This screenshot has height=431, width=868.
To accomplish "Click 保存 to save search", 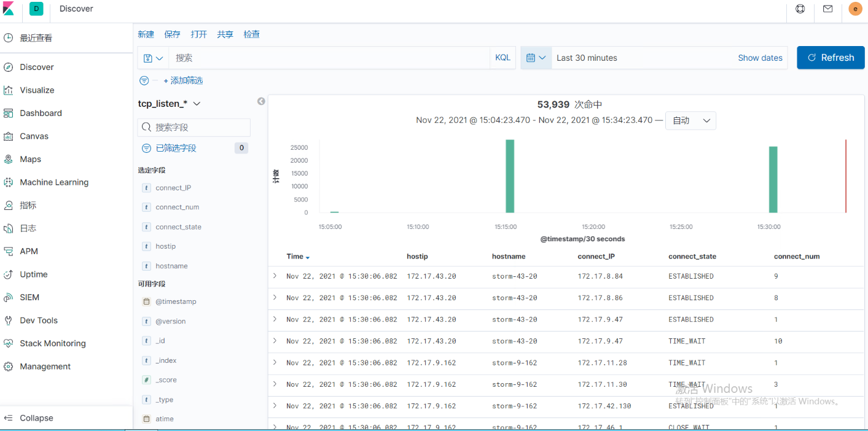I will click(173, 34).
